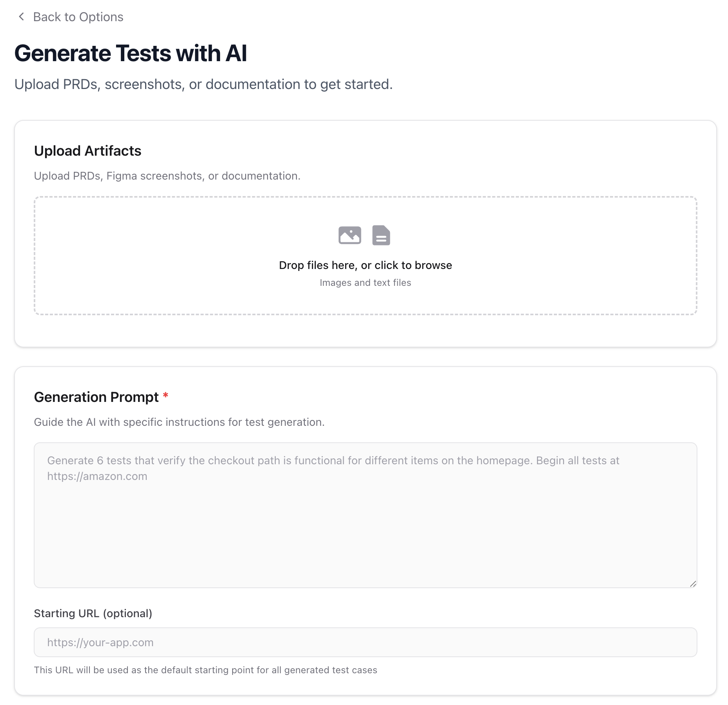The width and height of the screenshot is (728, 705).
Task: Click the text area resize handle
Action: [x=693, y=584]
